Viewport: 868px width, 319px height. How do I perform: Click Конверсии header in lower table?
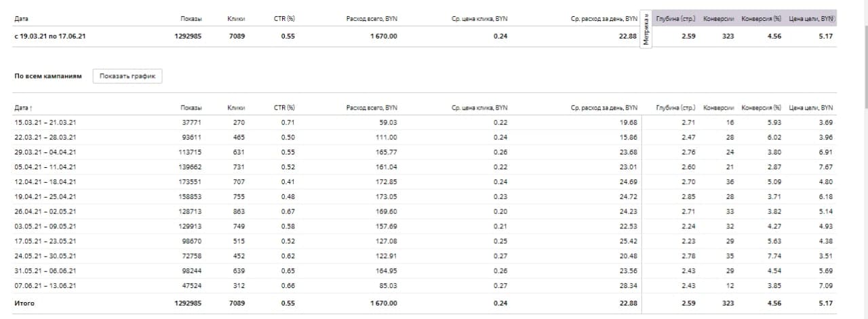pyautogui.click(x=719, y=108)
